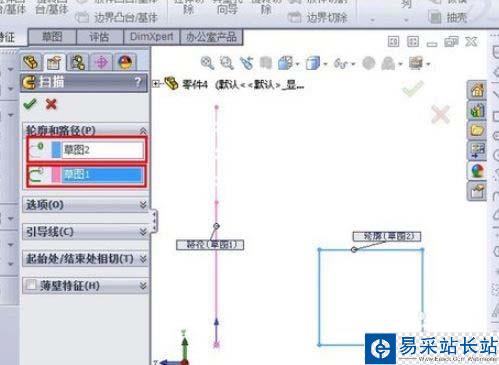This screenshot has width=499, height=365.
Task: Click the Previous View icon
Action: pyautogui.click(x=246, y=63)
